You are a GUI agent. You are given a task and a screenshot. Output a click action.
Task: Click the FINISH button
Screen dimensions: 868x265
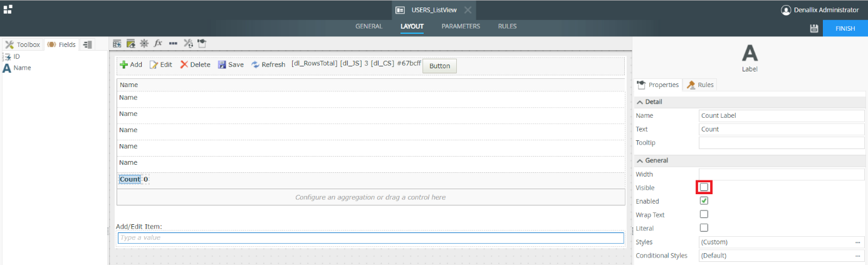pos(845,29)
